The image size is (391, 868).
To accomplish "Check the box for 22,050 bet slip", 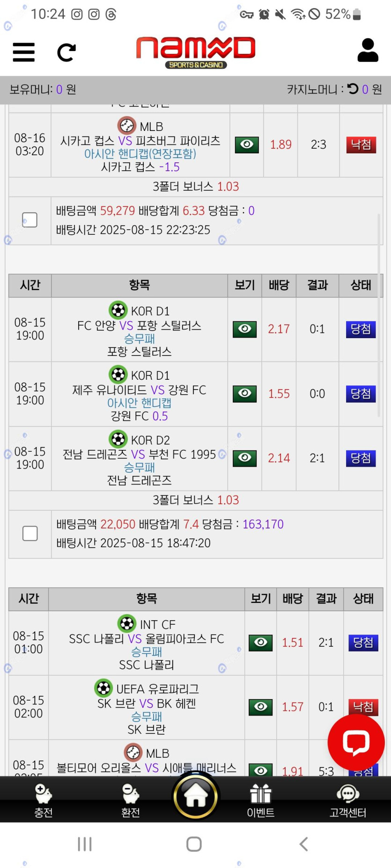I will (30, 533).
